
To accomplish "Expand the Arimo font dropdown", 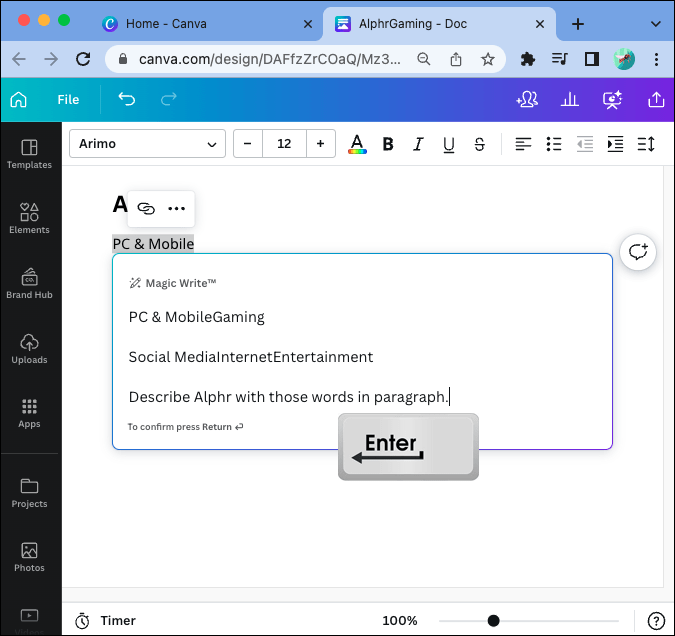I will coord(147,143).
